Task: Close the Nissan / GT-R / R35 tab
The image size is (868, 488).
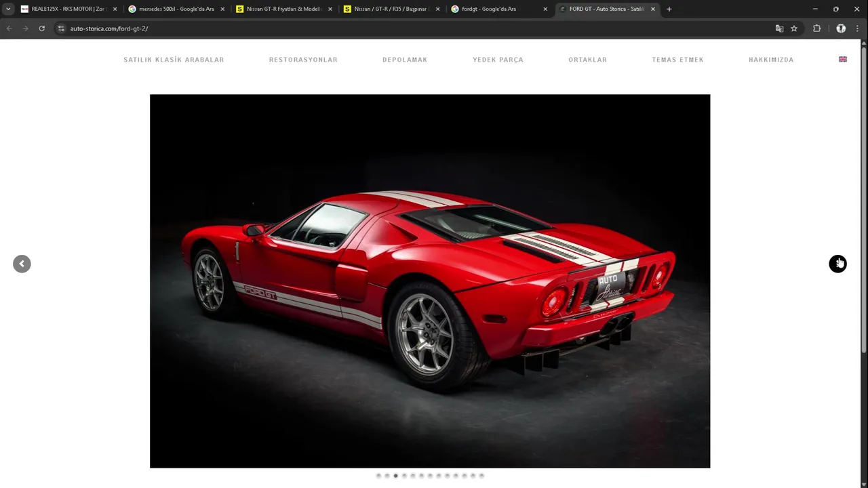Action: [437, 9]
